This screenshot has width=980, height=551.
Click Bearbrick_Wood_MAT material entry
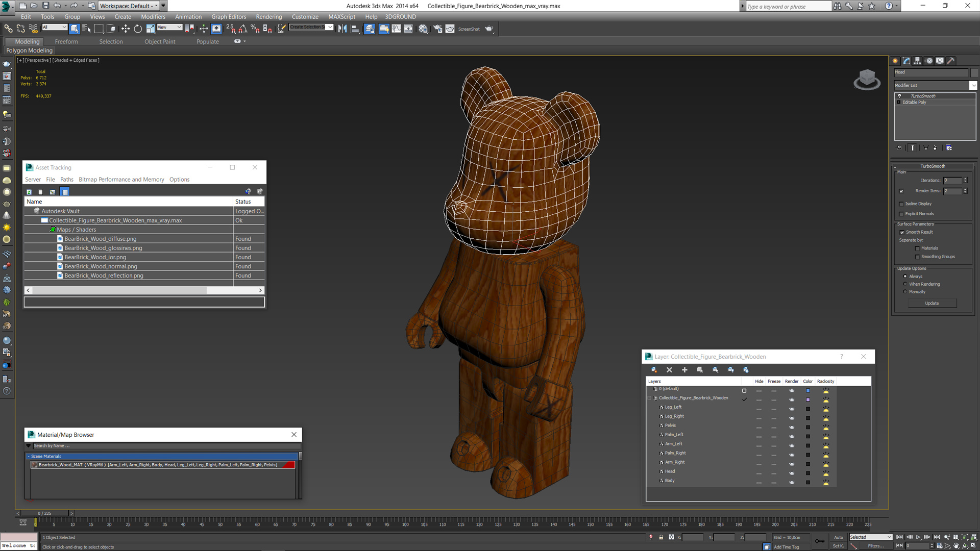click(162, 465)
